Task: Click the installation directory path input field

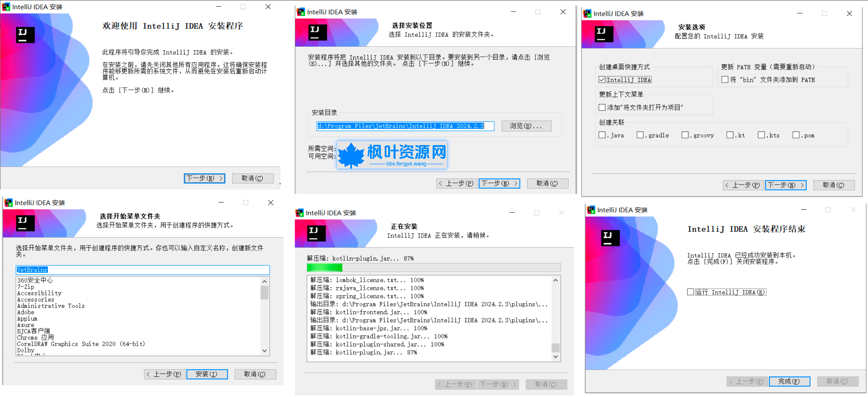Action: (405, 126)
